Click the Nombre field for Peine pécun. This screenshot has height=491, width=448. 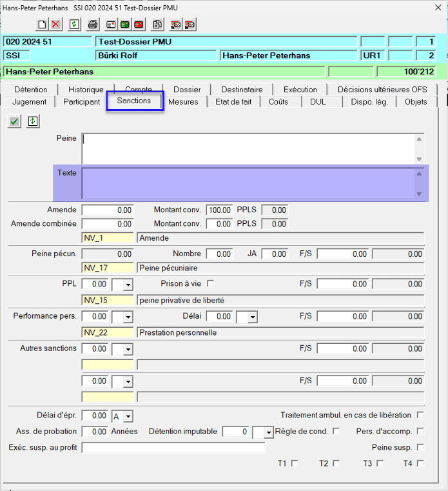pyautogui.click(x=219, y=254)
